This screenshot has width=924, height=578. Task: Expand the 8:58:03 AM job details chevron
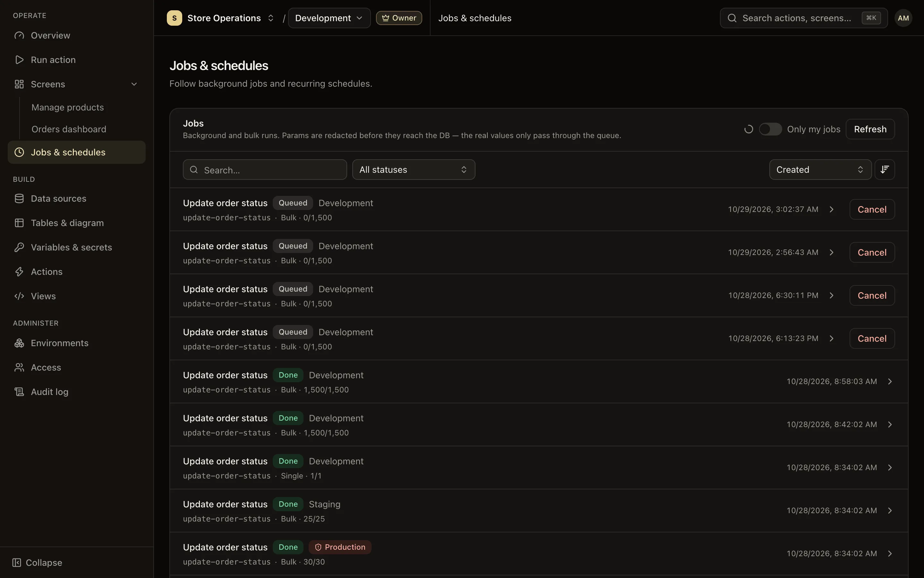[x=890, y=381]
